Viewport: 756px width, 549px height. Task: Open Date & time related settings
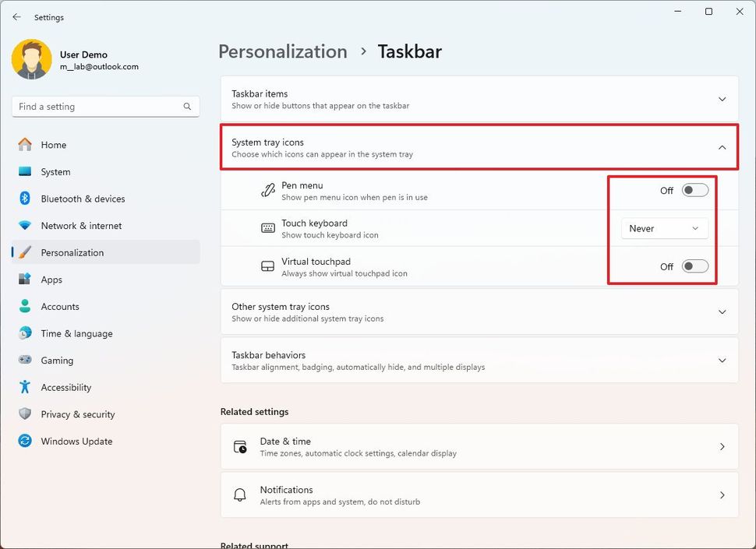479,446
